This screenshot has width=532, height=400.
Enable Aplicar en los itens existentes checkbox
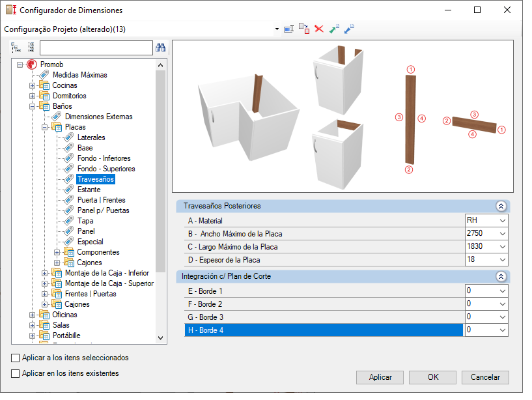(x=15, y=373)
